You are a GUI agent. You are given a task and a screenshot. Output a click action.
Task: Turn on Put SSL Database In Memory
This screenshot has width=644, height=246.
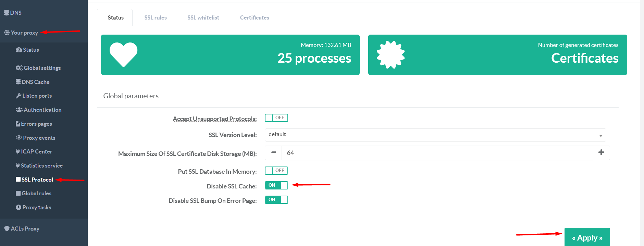click(x=276, y=171)
